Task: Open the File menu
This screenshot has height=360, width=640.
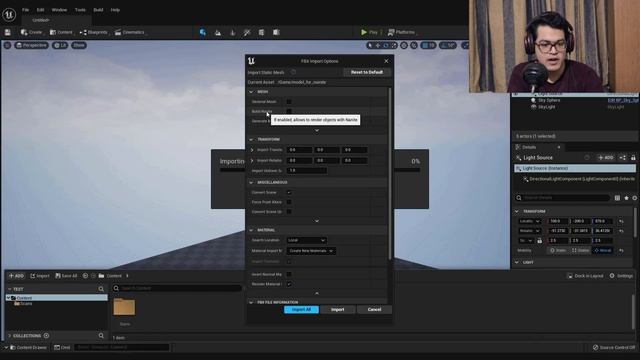Action: [x=25, y=10]
